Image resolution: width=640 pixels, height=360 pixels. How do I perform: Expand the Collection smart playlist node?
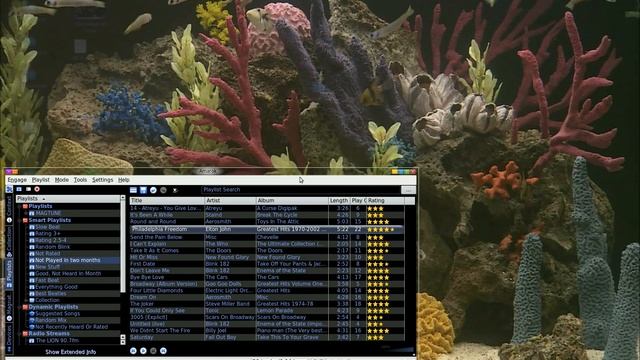(25, 300)
